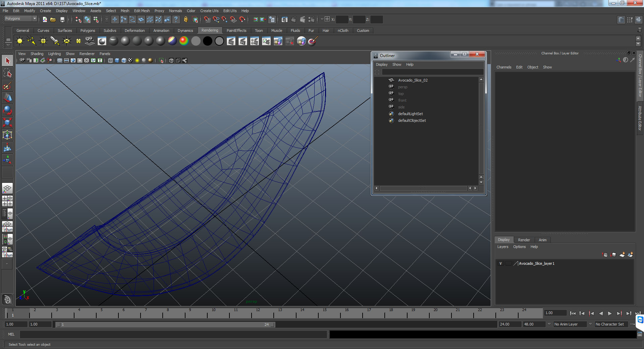This screenshot has height=349, width=644.
Task: Open render settings in status line
Action: [x=311, y=19]
